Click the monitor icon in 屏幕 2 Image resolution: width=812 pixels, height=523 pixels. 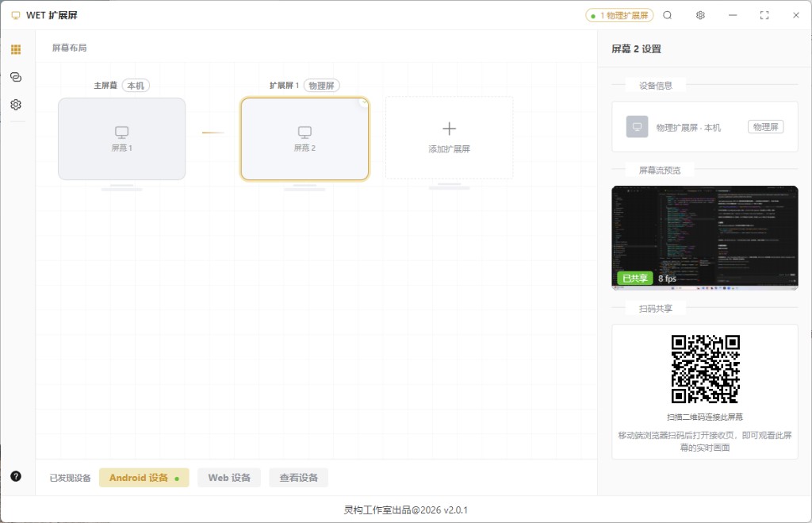[305, 133]
